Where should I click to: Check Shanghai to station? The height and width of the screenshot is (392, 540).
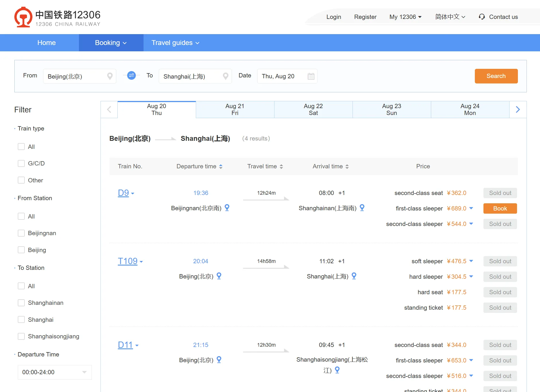[x=21, y=319]
